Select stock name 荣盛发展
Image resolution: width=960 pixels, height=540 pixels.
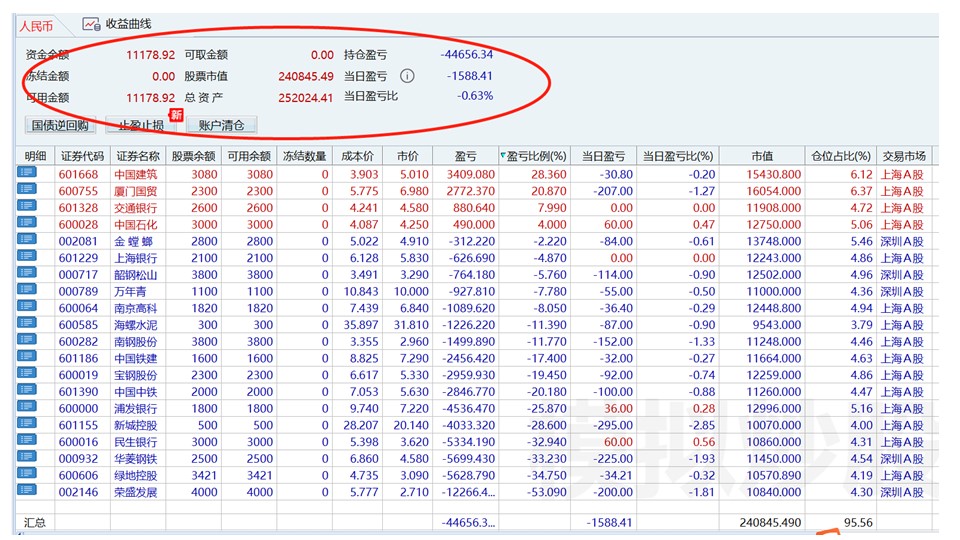coord(135,492)
